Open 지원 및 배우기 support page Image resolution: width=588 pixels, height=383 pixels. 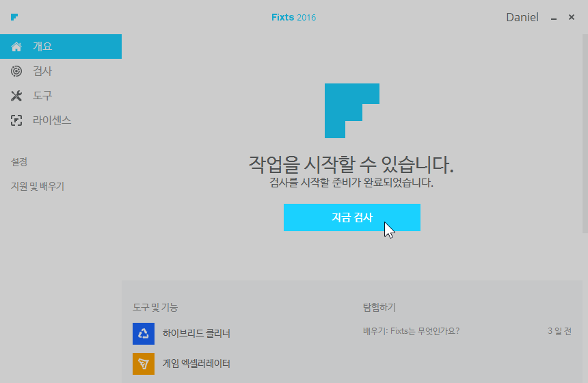coord(38,186)
